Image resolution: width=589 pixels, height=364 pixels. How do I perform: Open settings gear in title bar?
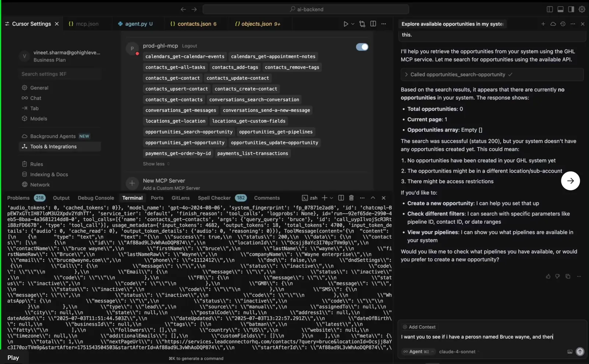582,9
